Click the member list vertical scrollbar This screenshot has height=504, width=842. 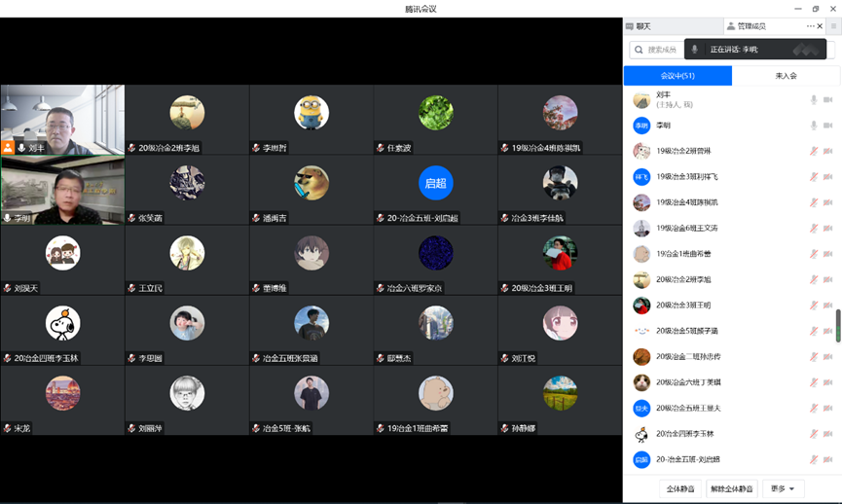tap(837, 326)
